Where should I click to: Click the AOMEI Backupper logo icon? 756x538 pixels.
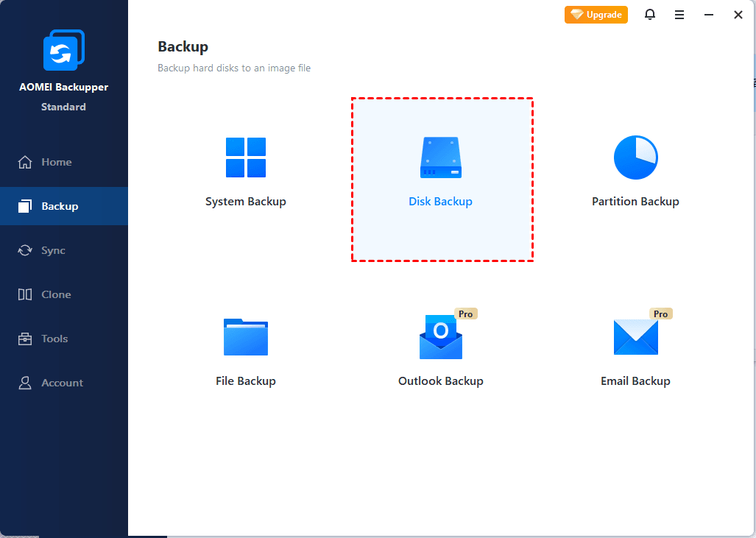[x=63, y=50]
